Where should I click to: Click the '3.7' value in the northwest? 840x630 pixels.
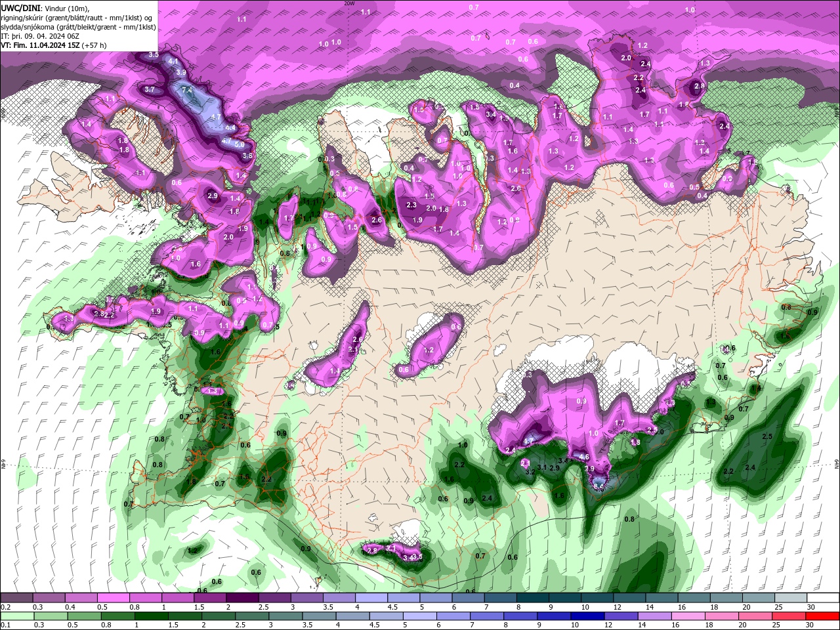coord(150,89)
